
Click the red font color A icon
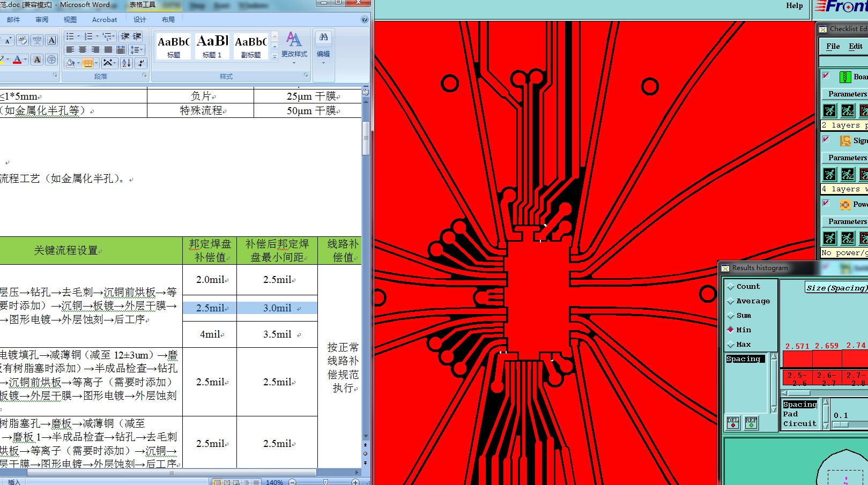[17, 59]
